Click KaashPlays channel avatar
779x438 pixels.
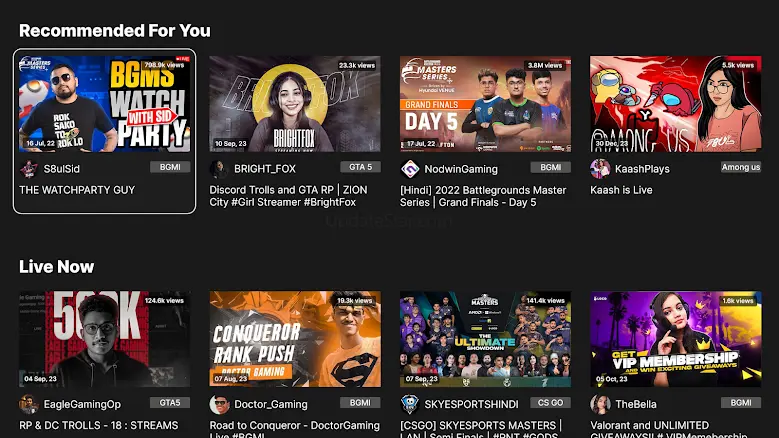click(x=600, y=169)
